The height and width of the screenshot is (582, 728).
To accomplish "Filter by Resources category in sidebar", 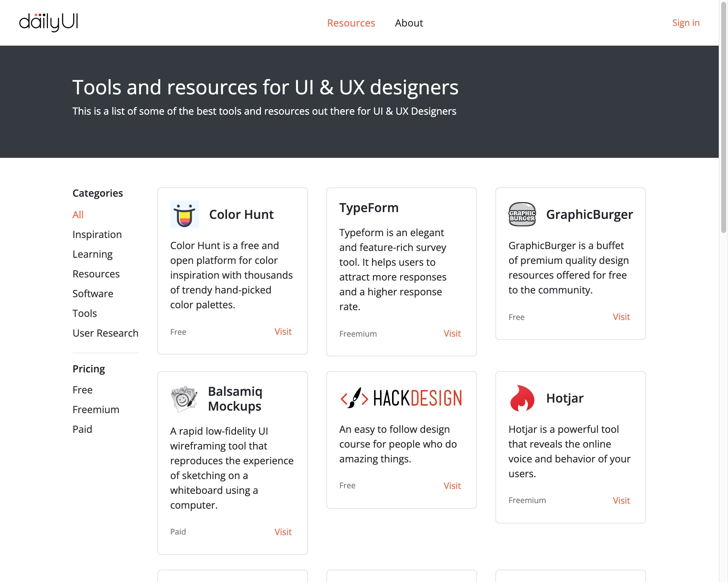I will 96,274.
